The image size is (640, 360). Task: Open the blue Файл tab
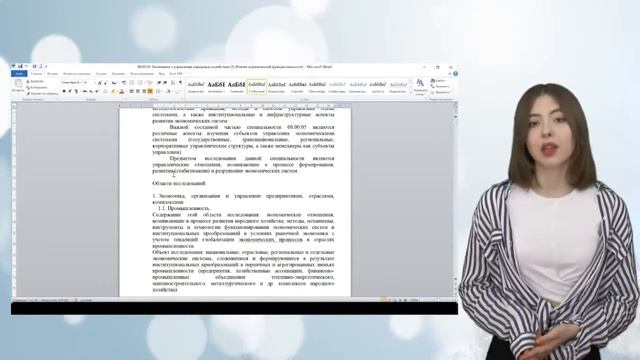[19, 74]
